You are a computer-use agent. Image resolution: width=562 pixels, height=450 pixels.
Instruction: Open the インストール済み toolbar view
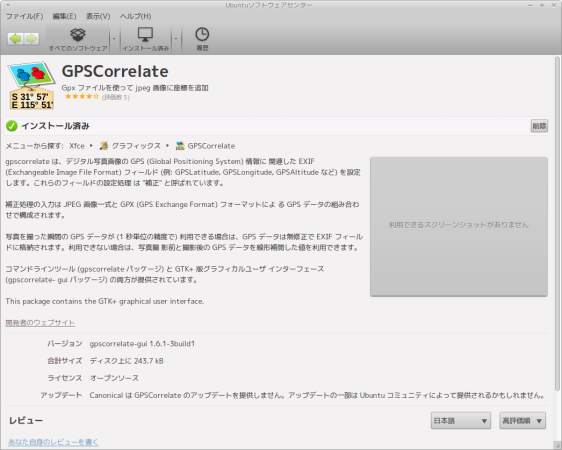(x=146, y=39)
